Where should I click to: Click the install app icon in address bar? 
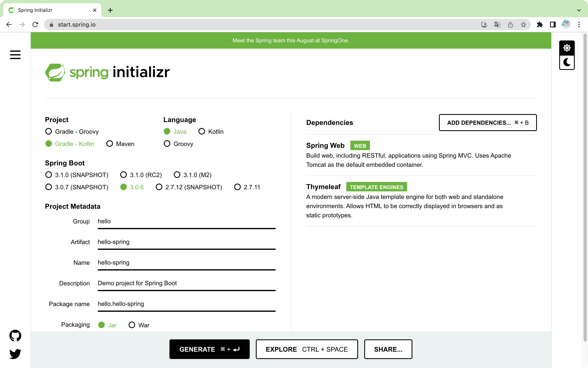point(484,25)
